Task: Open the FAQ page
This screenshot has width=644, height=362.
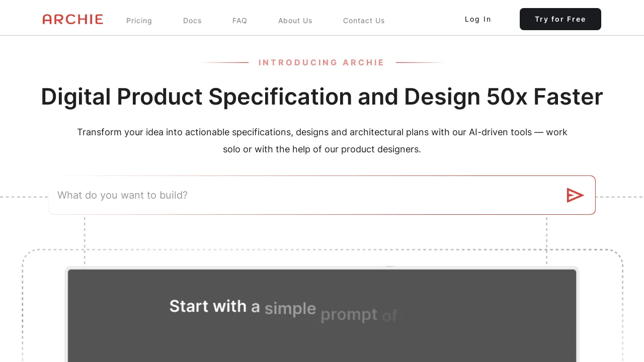Action: [239, 21]
